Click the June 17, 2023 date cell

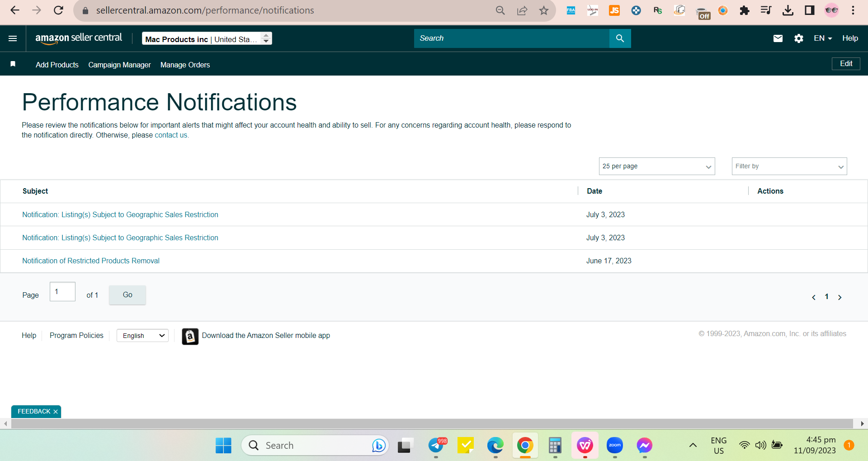tap(609, 261)
